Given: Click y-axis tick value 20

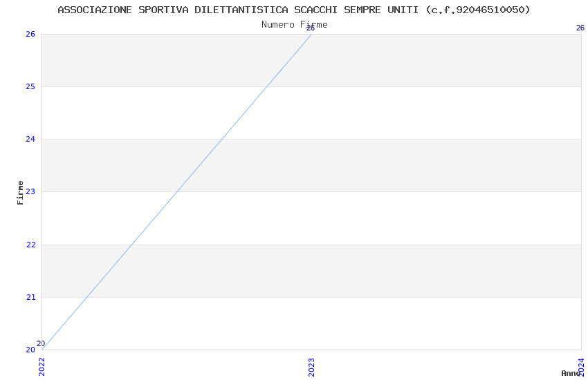Looking at the screenshot, I should (x=30, y=350).
